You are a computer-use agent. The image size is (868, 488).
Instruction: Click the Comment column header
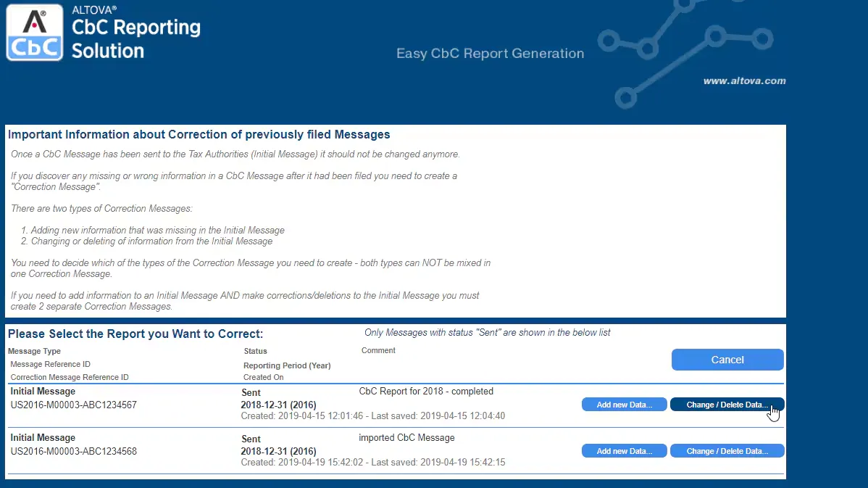(x=378, y=351)
